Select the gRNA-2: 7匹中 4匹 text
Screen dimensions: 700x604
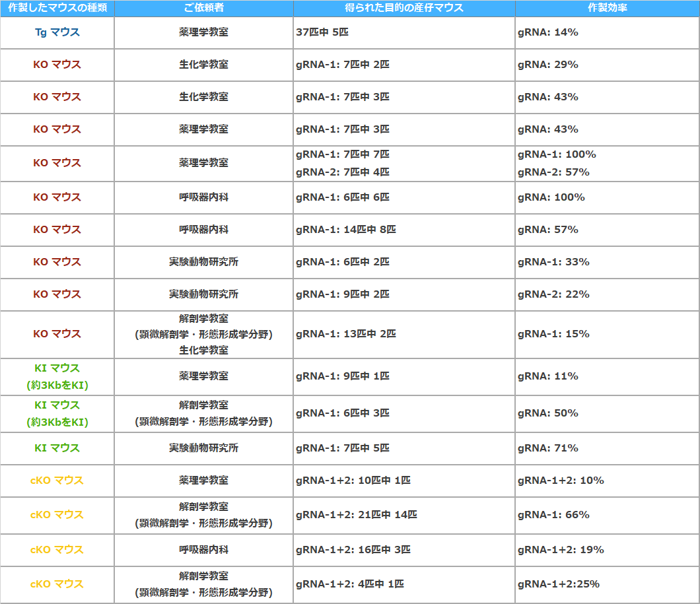[x=342, y=172]
